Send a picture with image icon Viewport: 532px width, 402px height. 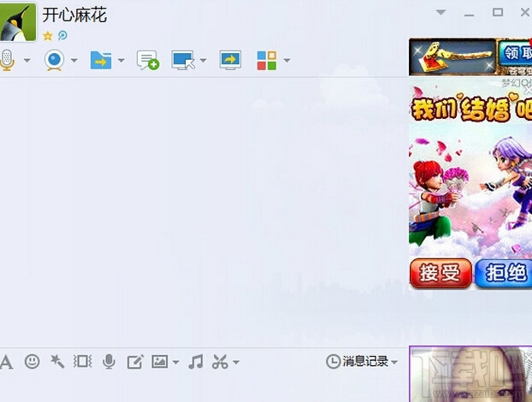(159, 362)
